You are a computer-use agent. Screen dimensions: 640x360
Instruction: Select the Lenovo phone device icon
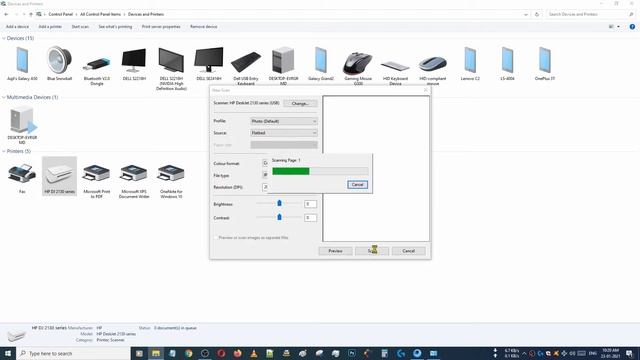470,63
